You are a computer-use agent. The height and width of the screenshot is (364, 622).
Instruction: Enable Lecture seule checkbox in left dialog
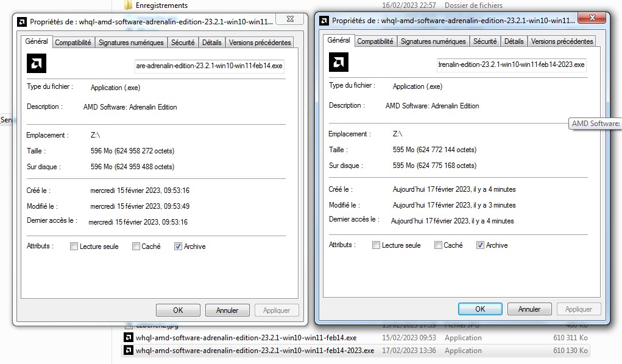click(x=74, y=247)
